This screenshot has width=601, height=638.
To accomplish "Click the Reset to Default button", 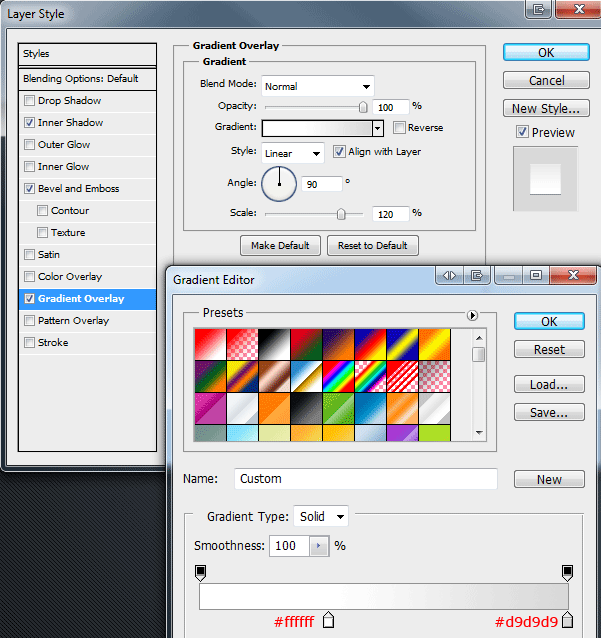I will (373, 245).
